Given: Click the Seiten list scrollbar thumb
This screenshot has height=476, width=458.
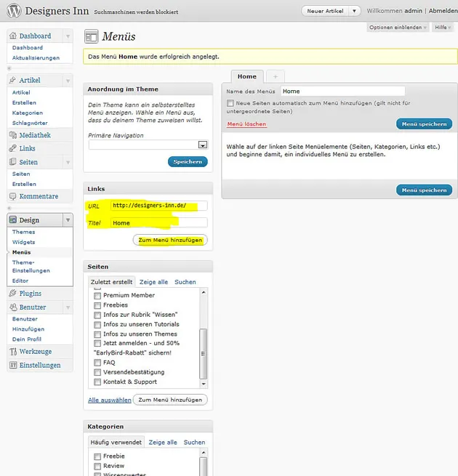Looking at the screenshot, I should click(203, 354).
